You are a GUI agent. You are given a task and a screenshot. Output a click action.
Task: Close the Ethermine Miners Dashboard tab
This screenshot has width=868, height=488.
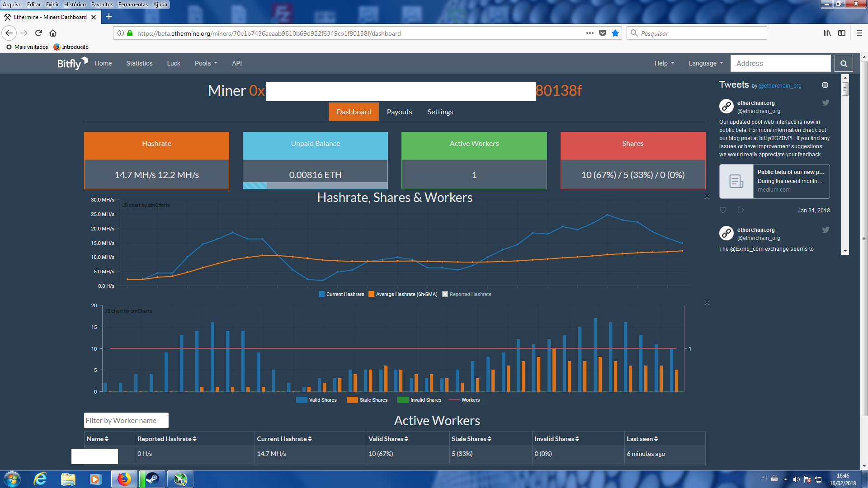coord(94,17)
